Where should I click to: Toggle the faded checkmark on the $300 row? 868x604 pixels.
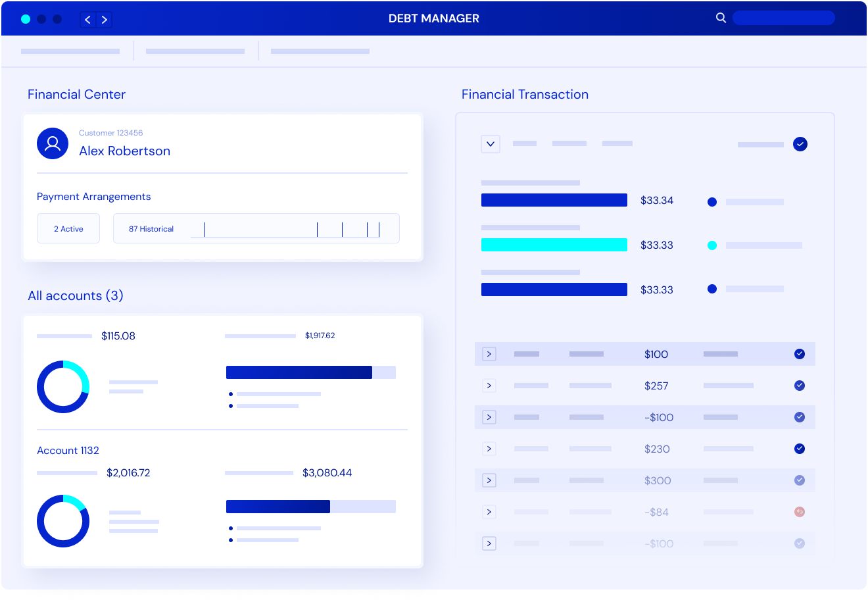coord(800,480)
